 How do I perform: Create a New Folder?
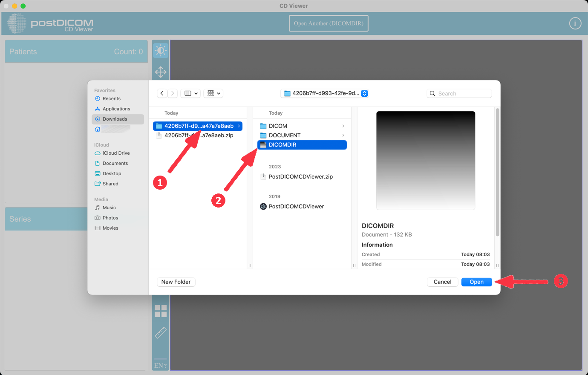[x=176, y=282]
